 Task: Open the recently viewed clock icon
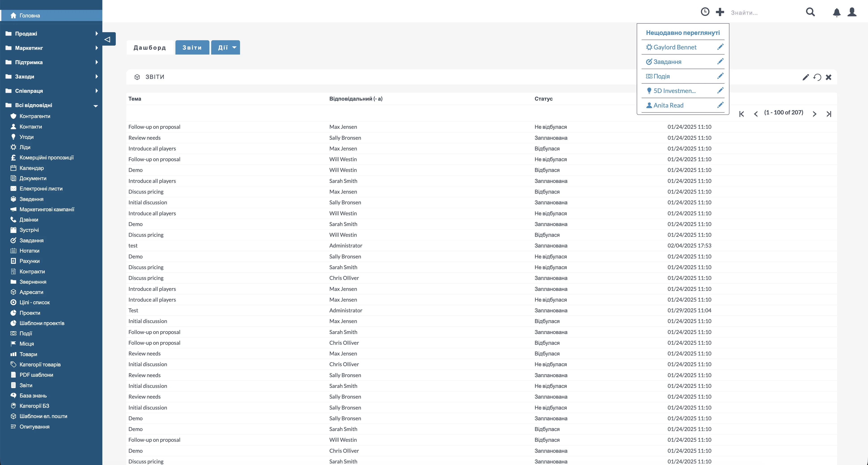pos(705,12)
